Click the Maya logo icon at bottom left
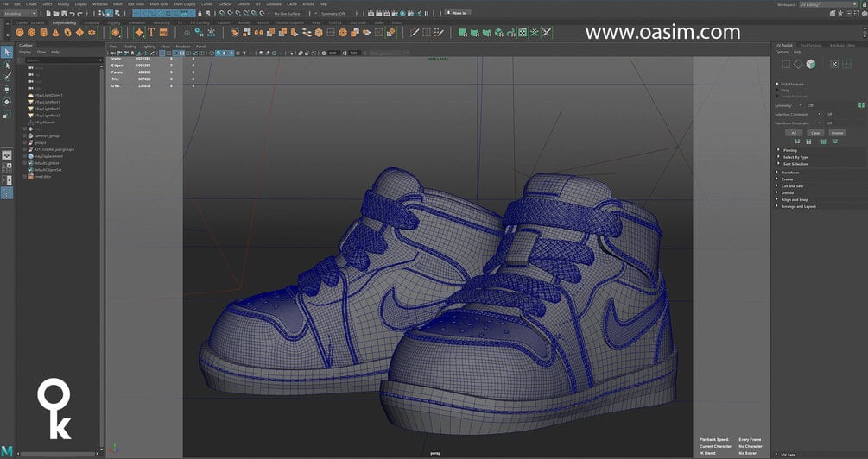This screenshot has height=459, width=868. [7, 450]
